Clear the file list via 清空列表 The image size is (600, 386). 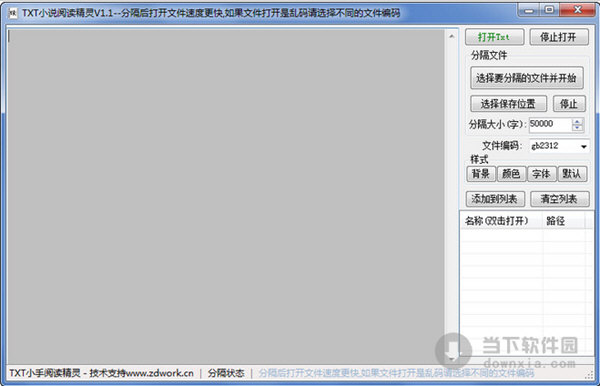click(x=559, y=199)
